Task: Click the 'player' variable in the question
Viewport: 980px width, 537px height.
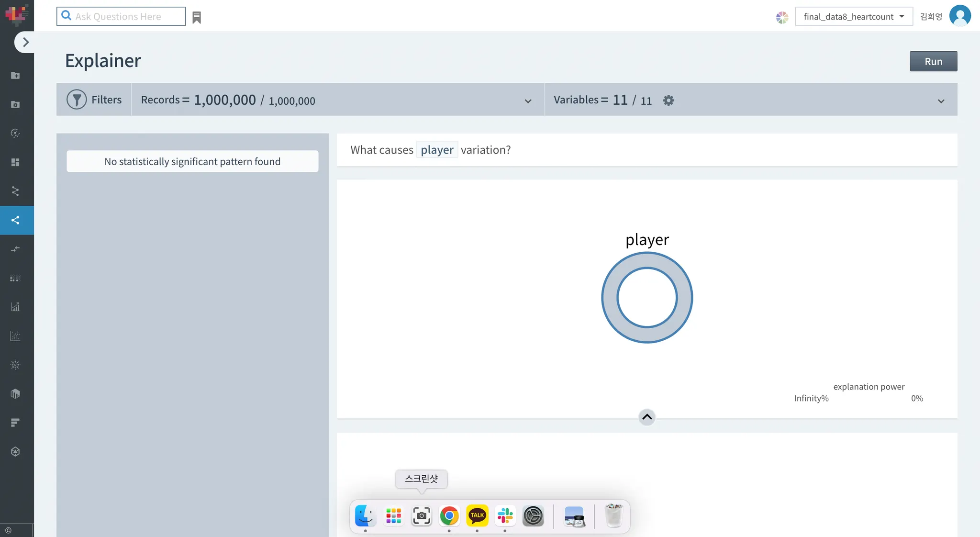Action: 437,150
